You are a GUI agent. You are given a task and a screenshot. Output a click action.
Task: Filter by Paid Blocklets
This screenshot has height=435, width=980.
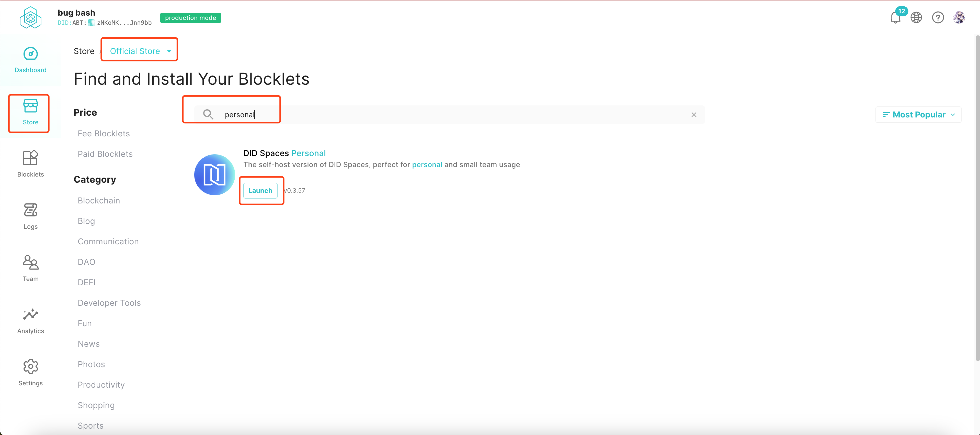click(105, 154)
